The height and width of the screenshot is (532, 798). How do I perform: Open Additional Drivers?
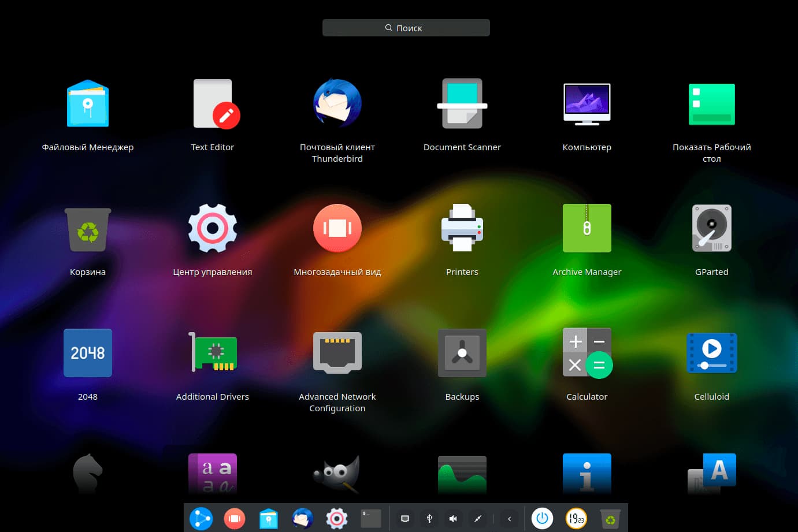213,352
